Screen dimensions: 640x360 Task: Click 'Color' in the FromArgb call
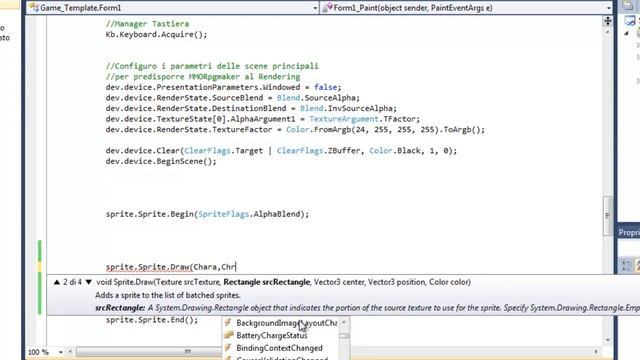tap(298, 130)
